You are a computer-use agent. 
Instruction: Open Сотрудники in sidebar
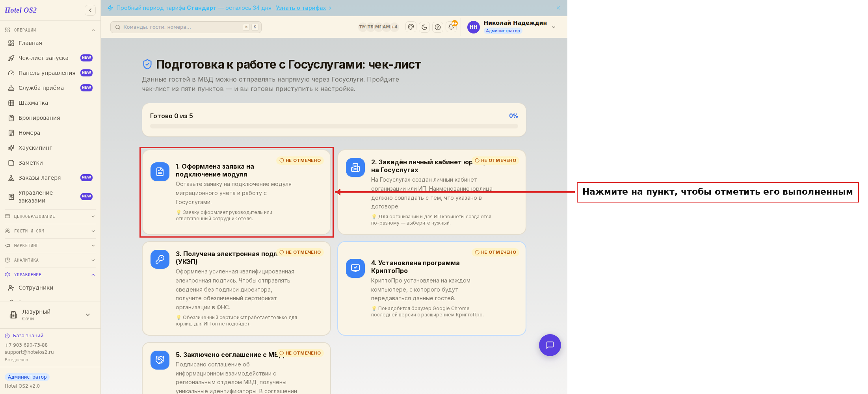50,288
